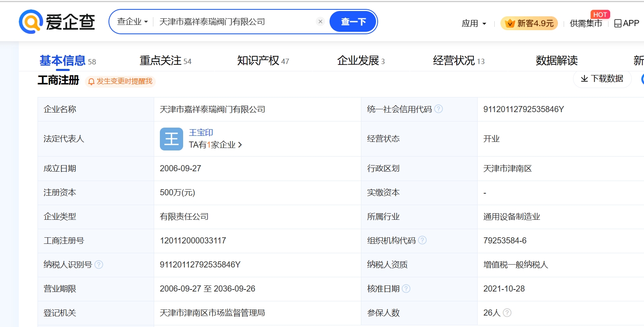The image size is (644, 327).
Task: Click the bell icon in 发生变更时提醒我
Action: tap(91, 82)
